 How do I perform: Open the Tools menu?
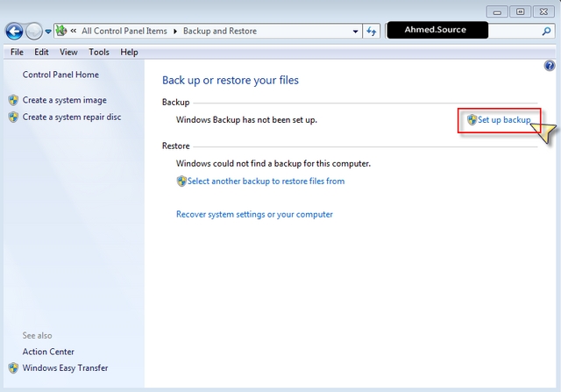pyautogui.click(x=99, y=53)
